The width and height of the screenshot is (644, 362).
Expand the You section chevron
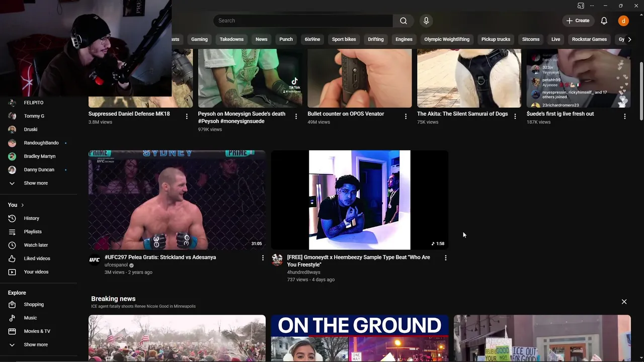click(22, 205)
